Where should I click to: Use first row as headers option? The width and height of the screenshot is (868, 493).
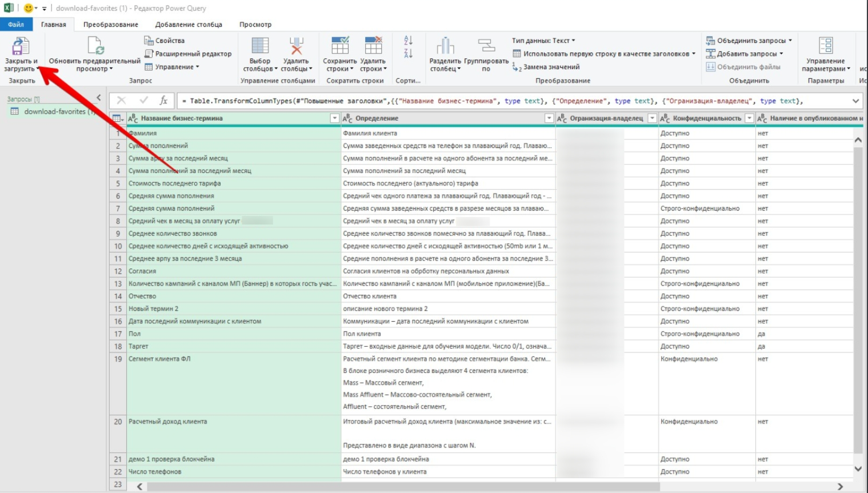tap(604, 54)
